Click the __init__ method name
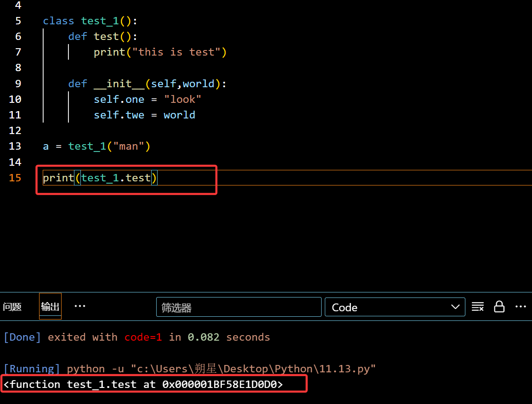This screenshot has height=404, width=532. tap(119, 84)
